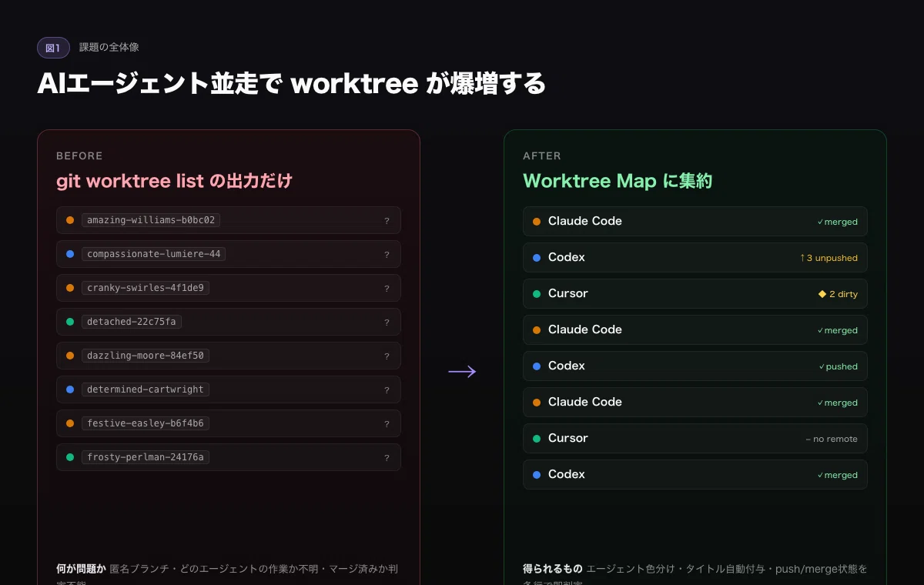Click the Cursor label with no remote
The image size is (924, 585).
point(568,438)
